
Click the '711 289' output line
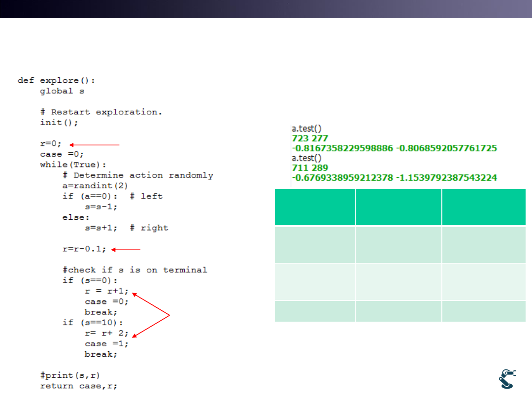coord(310,167)
